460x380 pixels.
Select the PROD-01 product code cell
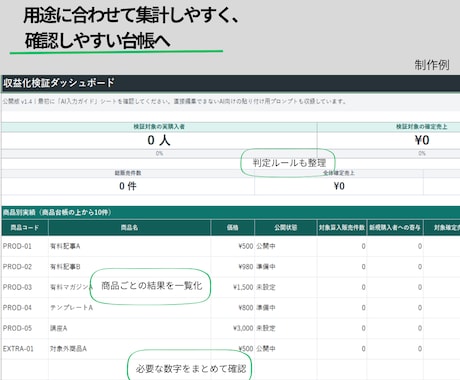click(25, 246)
